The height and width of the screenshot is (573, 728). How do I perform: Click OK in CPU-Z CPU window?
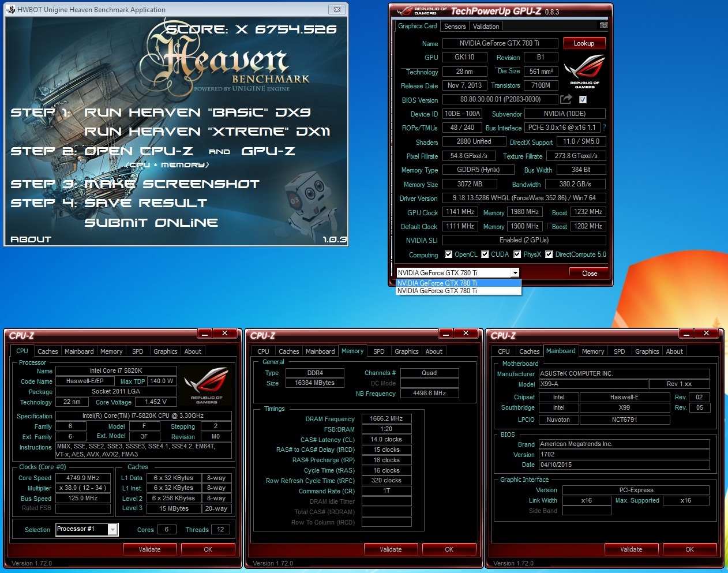(208, 549)
